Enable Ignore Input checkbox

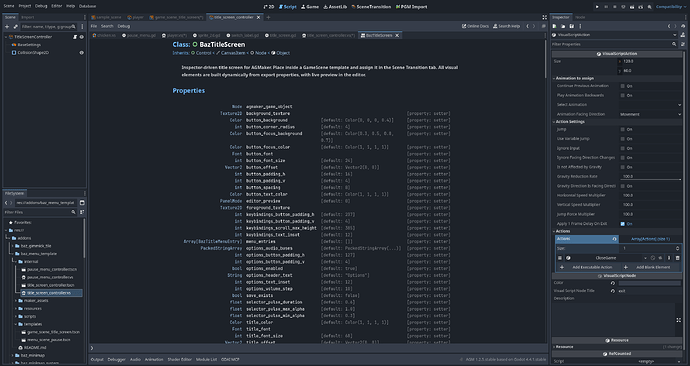point(623,148)
